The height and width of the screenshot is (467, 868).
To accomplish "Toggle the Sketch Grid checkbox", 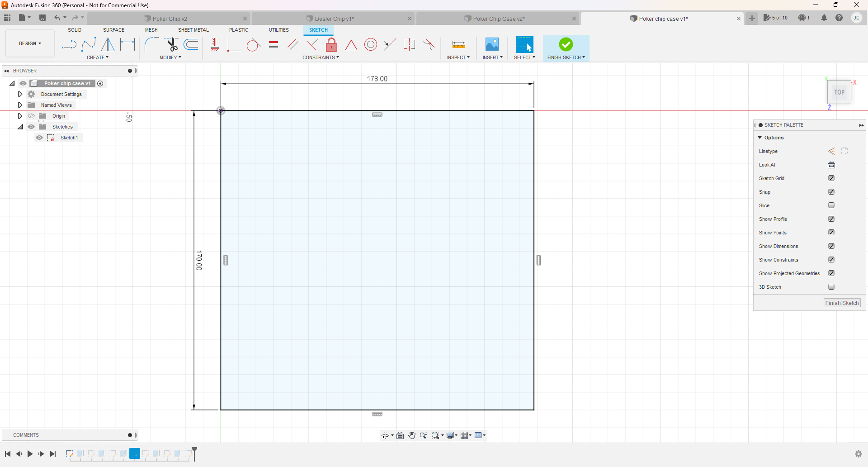I will click(831, 178).
